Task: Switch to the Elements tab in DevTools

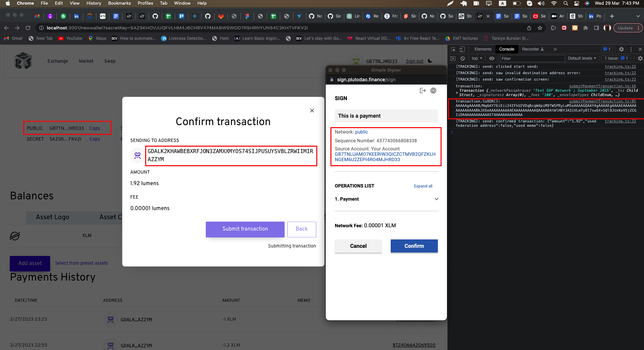Action: click(x=483, y=49)
